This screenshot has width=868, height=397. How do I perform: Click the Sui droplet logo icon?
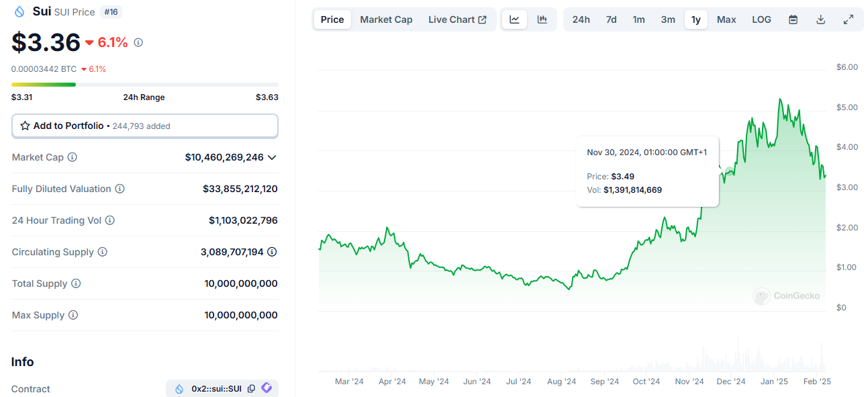pos(19,11)
